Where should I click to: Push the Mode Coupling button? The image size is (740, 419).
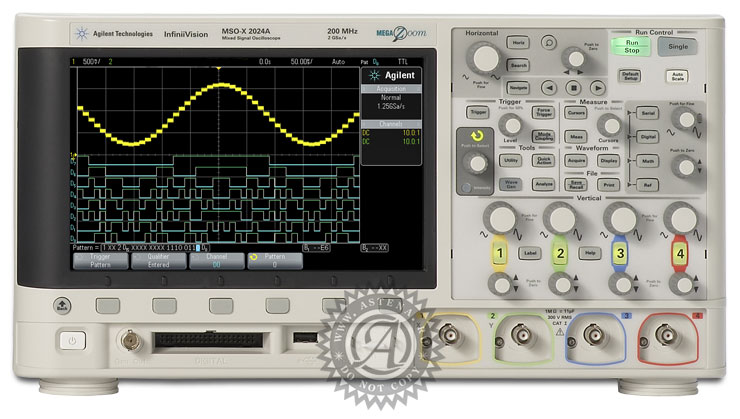point(543,136)
